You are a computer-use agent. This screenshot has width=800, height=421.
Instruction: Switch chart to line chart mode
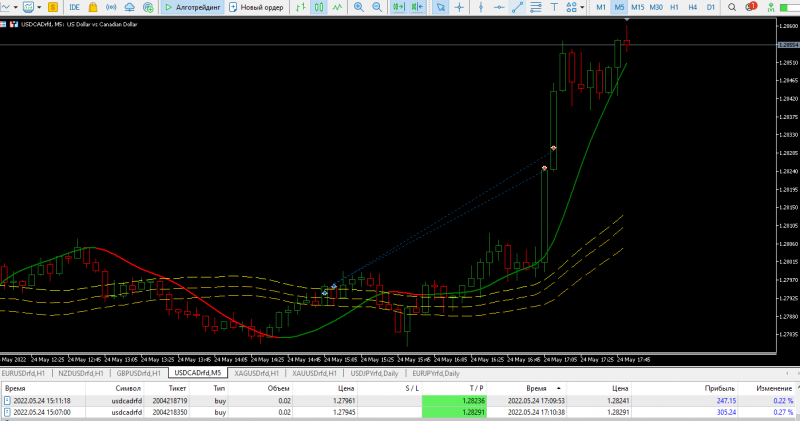click(x=337, y=7)
